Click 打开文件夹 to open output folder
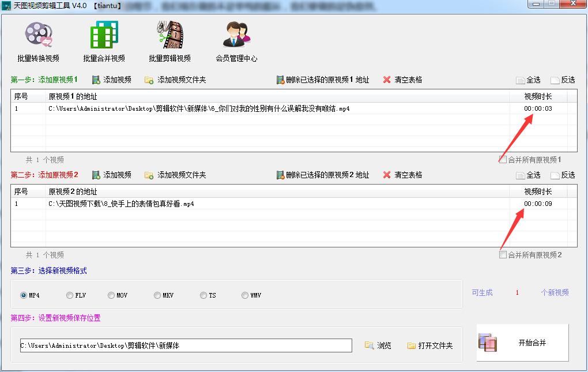This screenshot has height=372, width=588. 430,345
